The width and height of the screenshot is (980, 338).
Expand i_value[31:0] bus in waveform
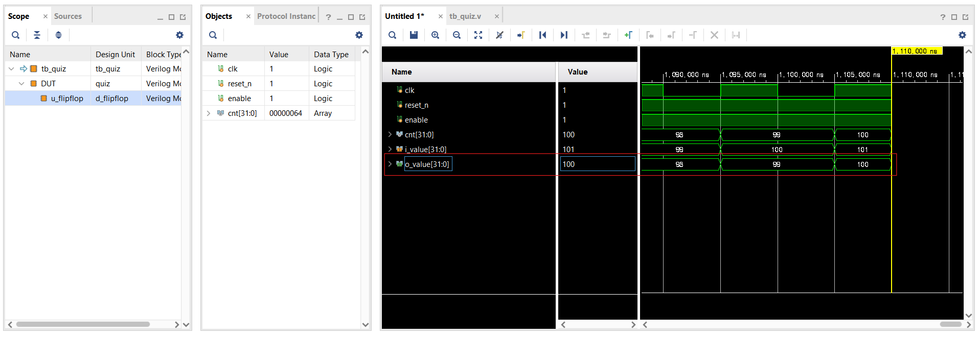point(390,150)
